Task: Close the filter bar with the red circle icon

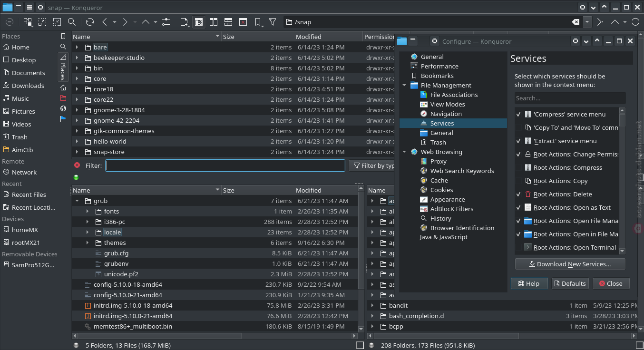Action: pos(77,165)
